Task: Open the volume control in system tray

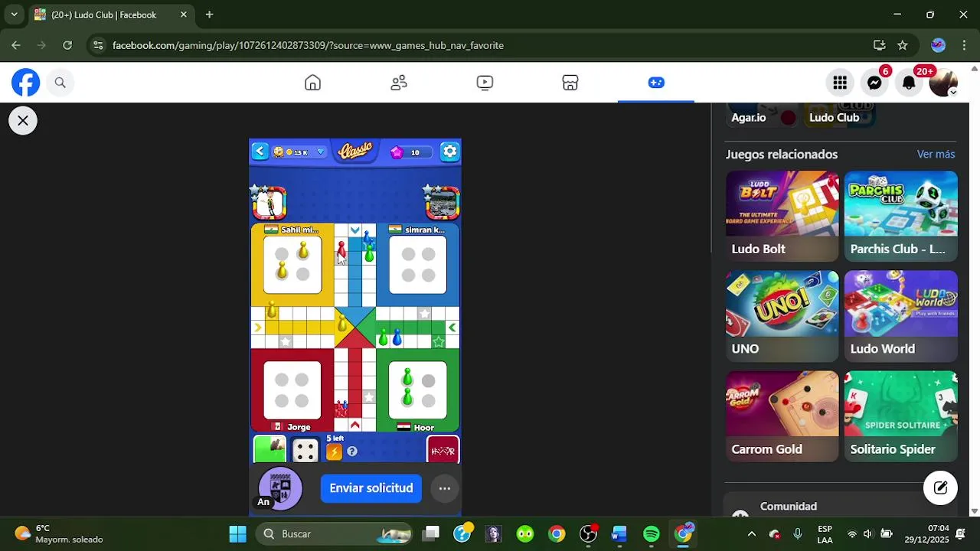Action: (x=867, y=533)
